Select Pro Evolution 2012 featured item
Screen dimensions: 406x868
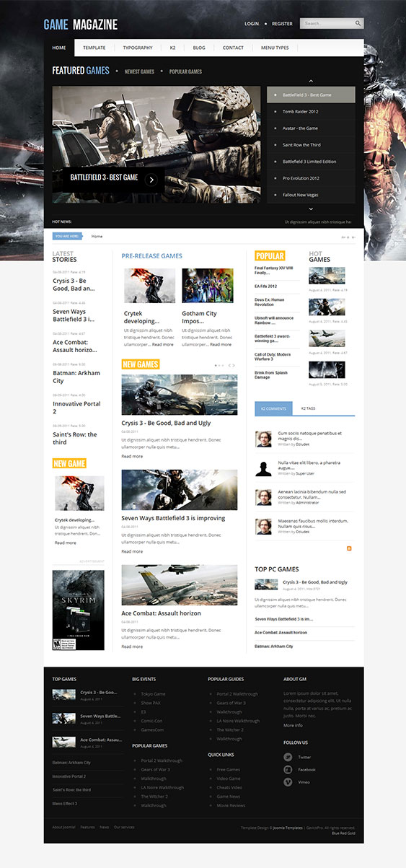click(311, 177)
